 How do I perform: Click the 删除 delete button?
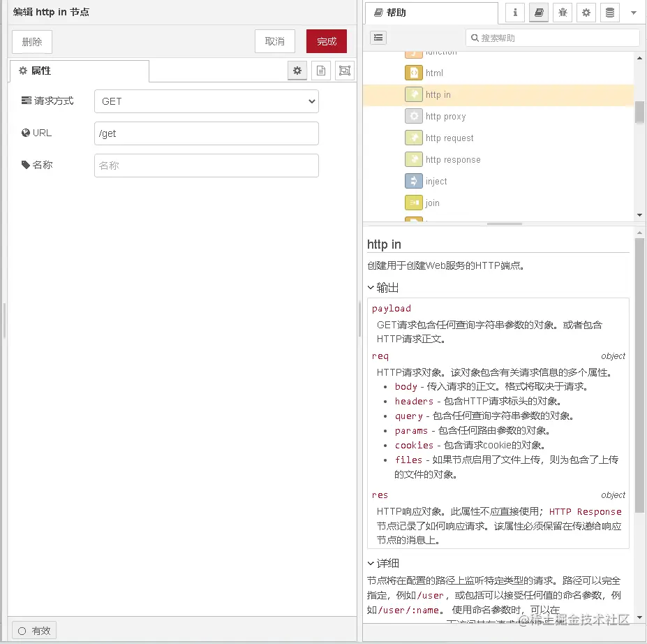coord(32,42)
